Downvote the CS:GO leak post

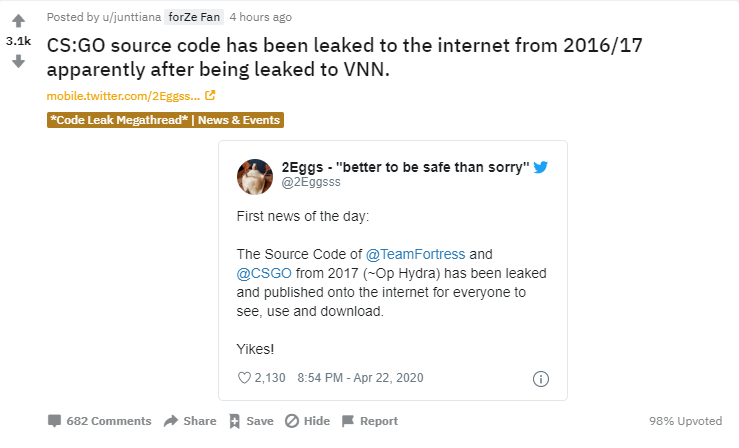pos(18,62)
